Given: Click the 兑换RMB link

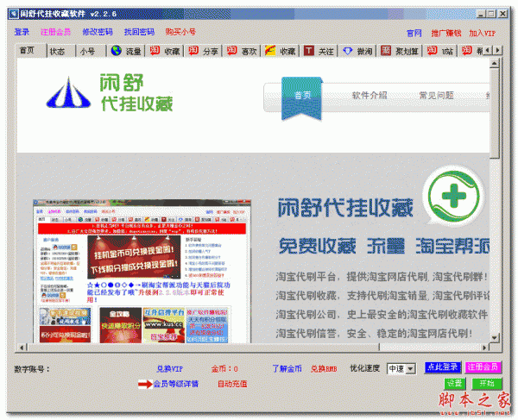Looking at the screenshot, I should click(x=324, y=369).
